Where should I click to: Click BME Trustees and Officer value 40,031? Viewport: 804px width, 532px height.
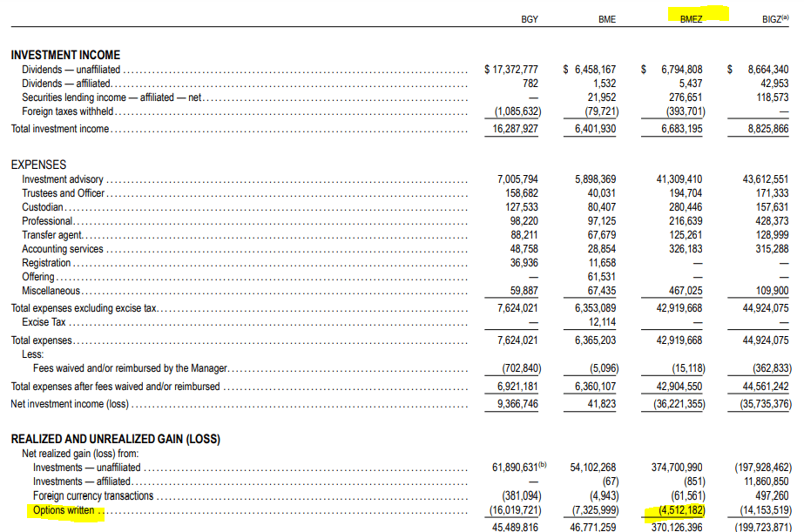[x=601, y=192]
